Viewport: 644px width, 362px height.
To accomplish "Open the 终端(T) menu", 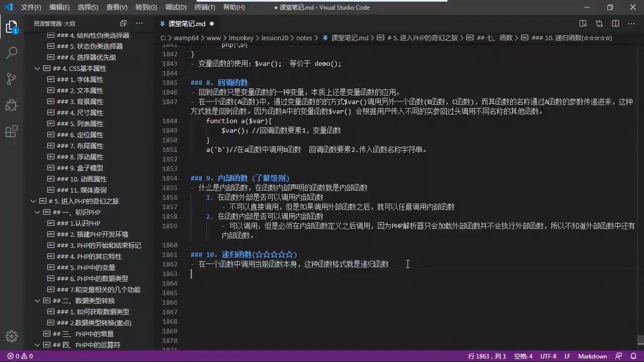I will click(x=205, y=7).
